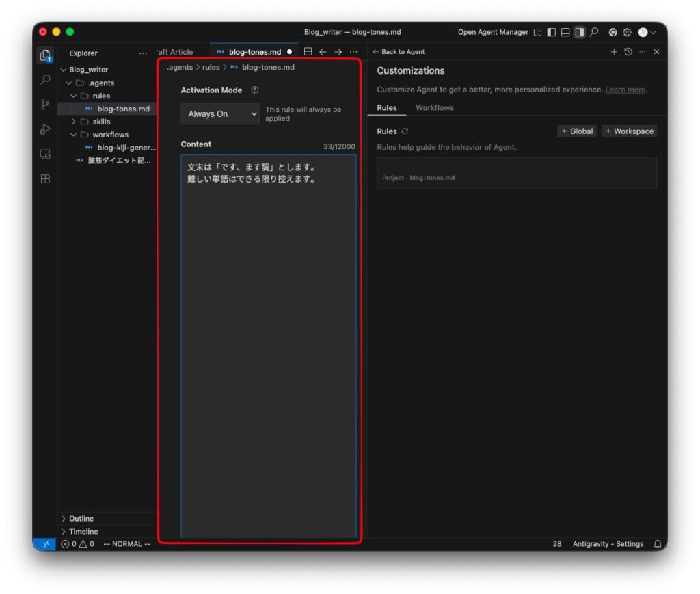Open the Extensions view
This screenshot has width=700, height=594.
click(x=45, y=178)
